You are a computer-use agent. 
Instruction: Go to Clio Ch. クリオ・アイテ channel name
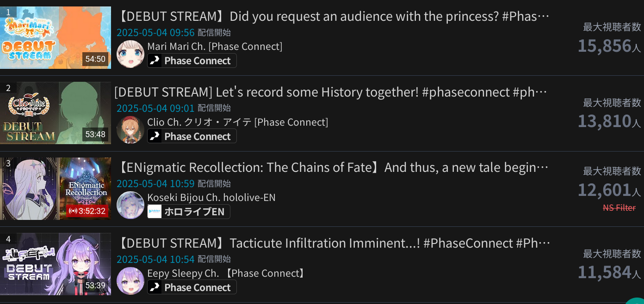pyautogui.click(x=237, y=122)
